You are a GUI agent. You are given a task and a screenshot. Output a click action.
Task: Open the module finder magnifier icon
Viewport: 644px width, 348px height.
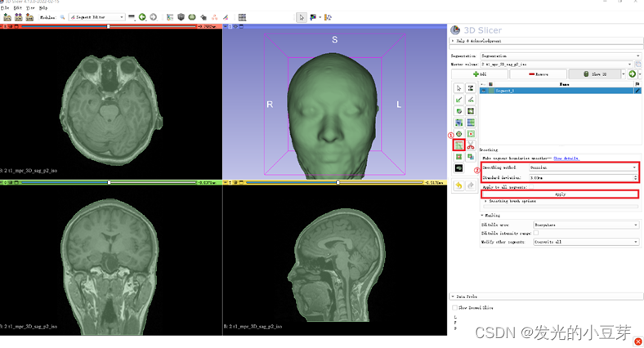(x=62, y=17)
